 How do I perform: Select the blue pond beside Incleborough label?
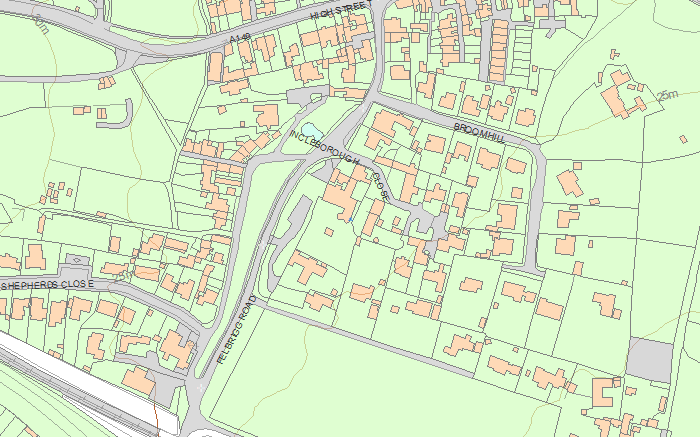tap(312, 132)
